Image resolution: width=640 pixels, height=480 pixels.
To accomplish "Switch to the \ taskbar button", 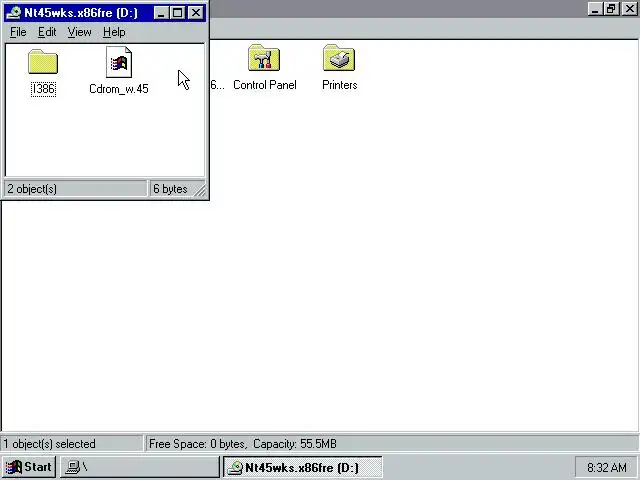I will pyautogui.click(x=140, y=467).
